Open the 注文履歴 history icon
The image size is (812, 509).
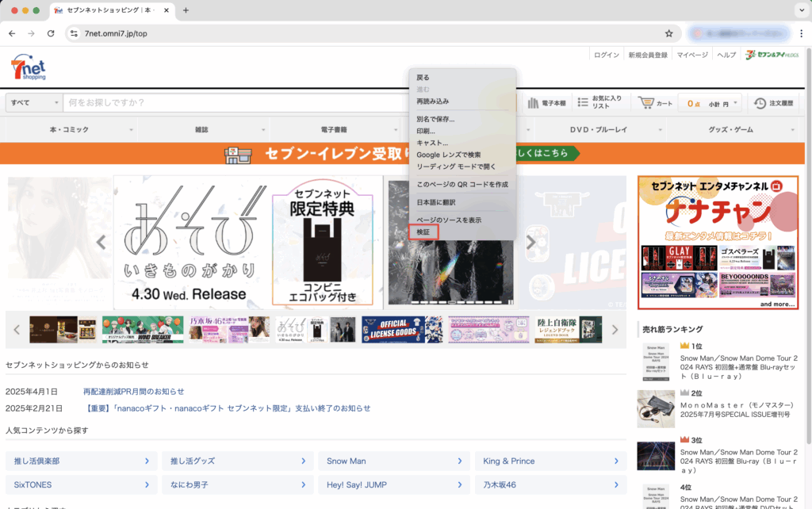[x=760, y=103]
